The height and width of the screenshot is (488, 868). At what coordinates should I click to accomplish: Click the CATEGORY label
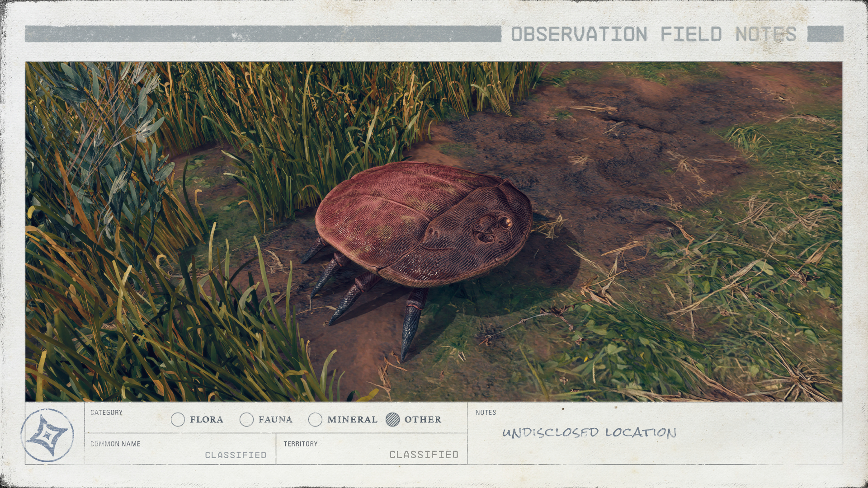pyautogui.click(x=106, y=413)
